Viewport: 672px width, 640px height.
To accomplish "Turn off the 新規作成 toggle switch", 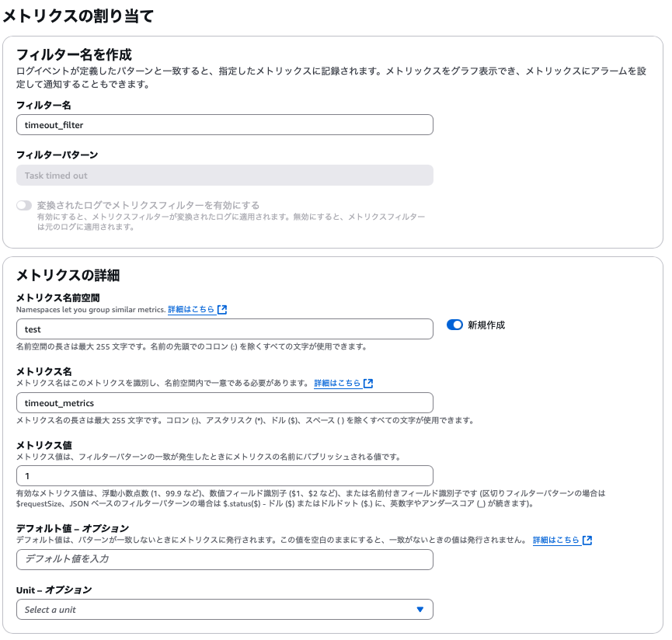I will click(454, 325).
